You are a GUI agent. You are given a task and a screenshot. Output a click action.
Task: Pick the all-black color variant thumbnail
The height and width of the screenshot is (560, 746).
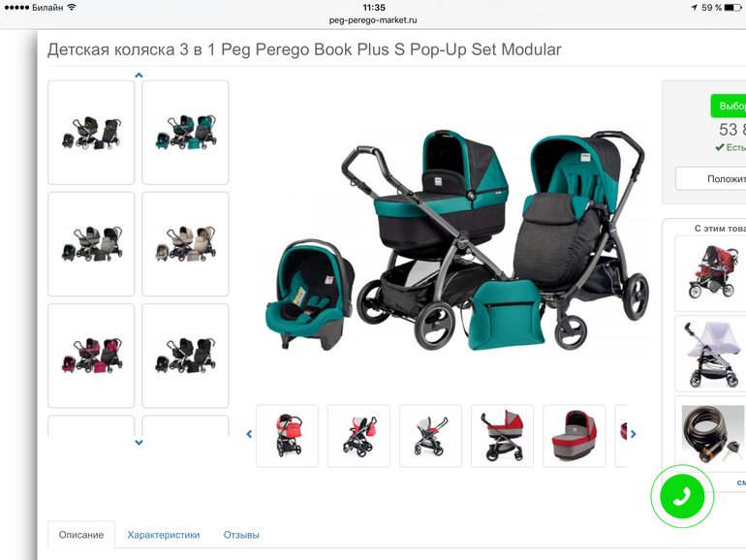(x=186, y=356)
